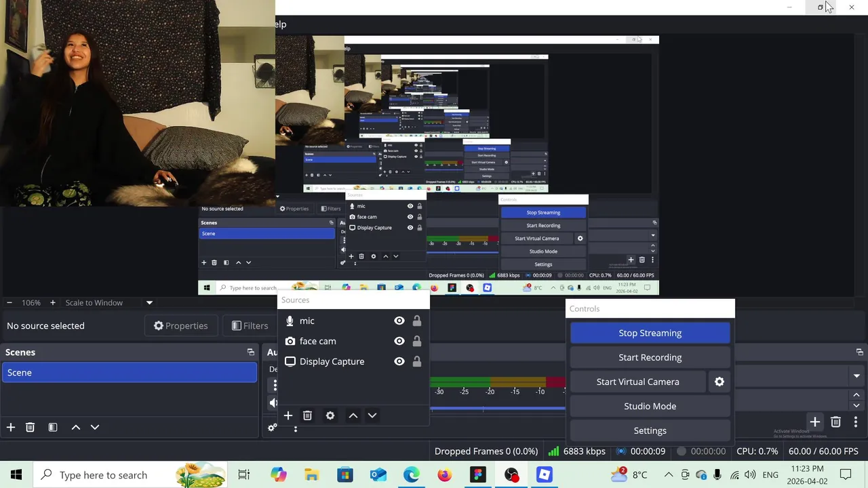Open Roblox from the taskbar
The width and height of the screenshot is (868, 488).
pos(545,474)
